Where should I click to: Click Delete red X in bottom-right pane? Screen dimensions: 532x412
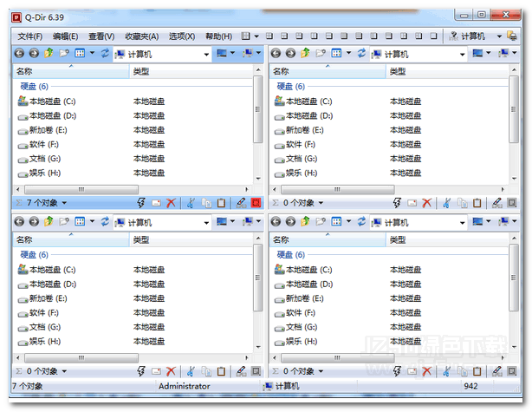click(x=427, y=371)
